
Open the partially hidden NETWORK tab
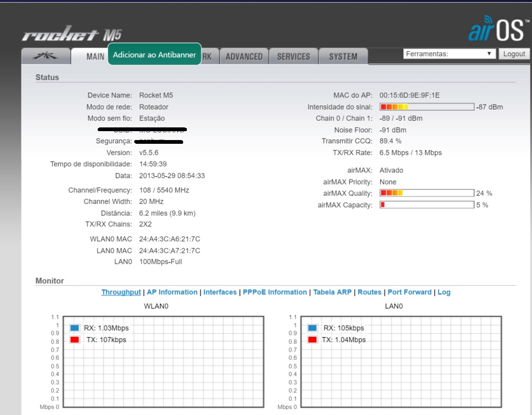click(210, 56)
